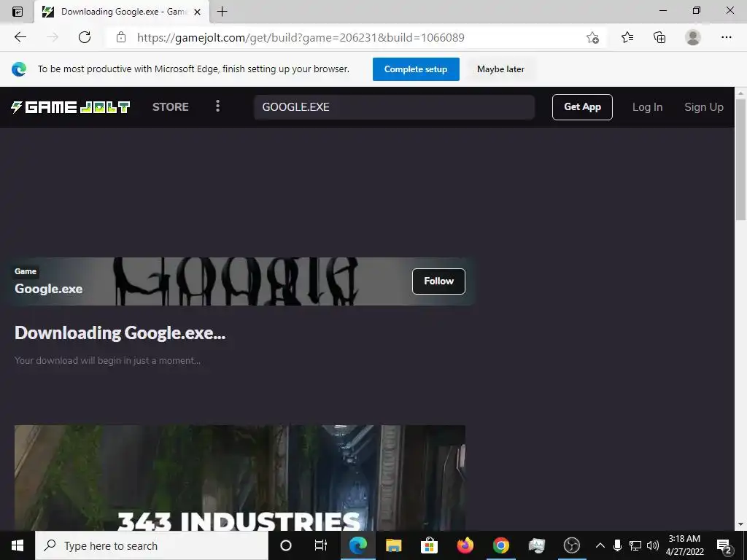Click the GOOGLE.EXE search field
This screenshot has height=560, width=747.
[394, 107]
